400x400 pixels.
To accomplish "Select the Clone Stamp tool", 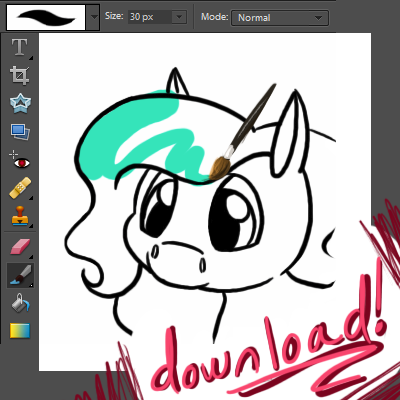I will [20, 216].
